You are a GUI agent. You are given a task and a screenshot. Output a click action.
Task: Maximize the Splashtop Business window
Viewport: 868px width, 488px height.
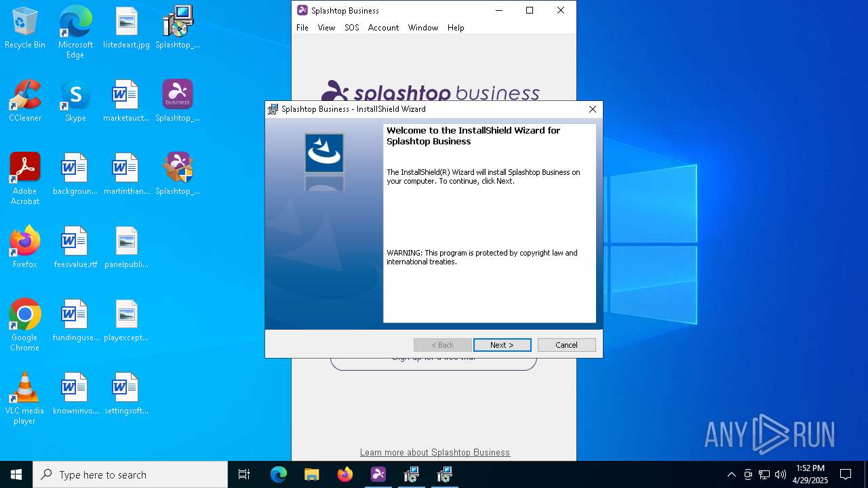(x=530, y=10)
